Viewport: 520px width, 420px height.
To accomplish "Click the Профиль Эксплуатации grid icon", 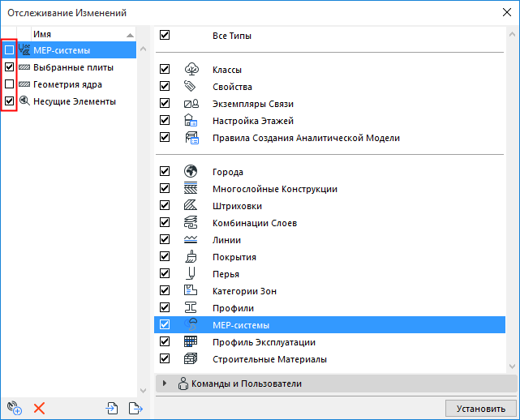I will pos(191,341).
